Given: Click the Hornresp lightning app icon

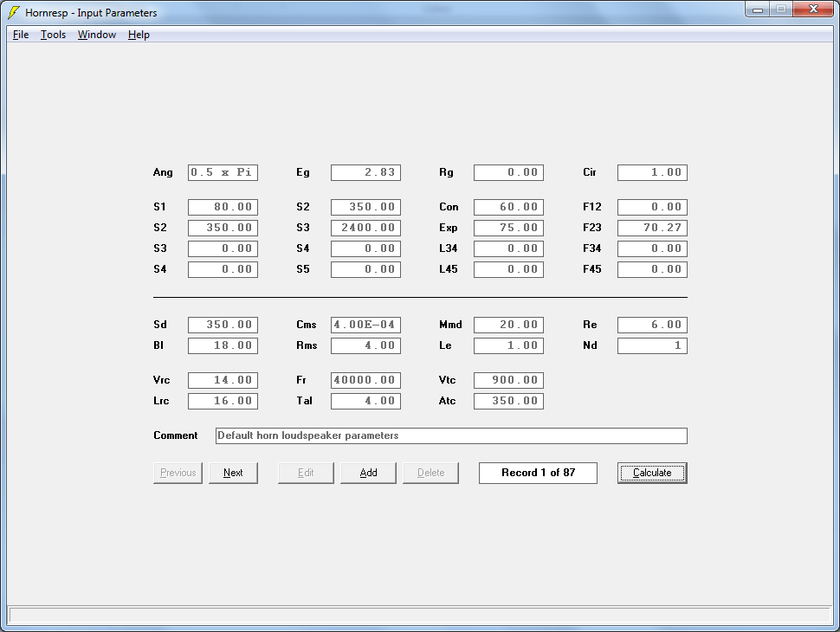Looking at the screenshot, I should (14, 12).
